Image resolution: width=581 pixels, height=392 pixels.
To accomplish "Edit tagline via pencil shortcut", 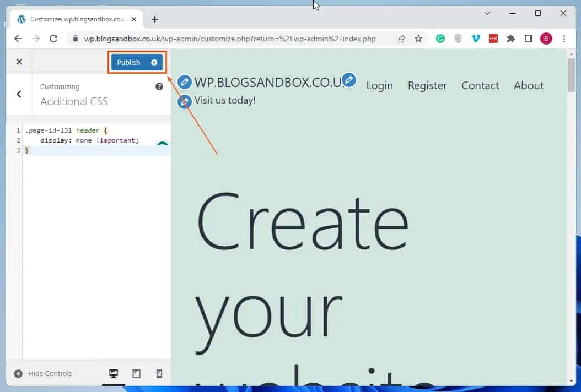I will click(x=184, y=101).
